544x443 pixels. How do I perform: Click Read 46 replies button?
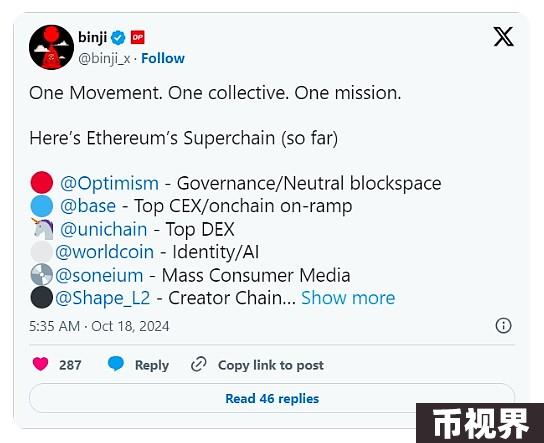tap(272, 398)
